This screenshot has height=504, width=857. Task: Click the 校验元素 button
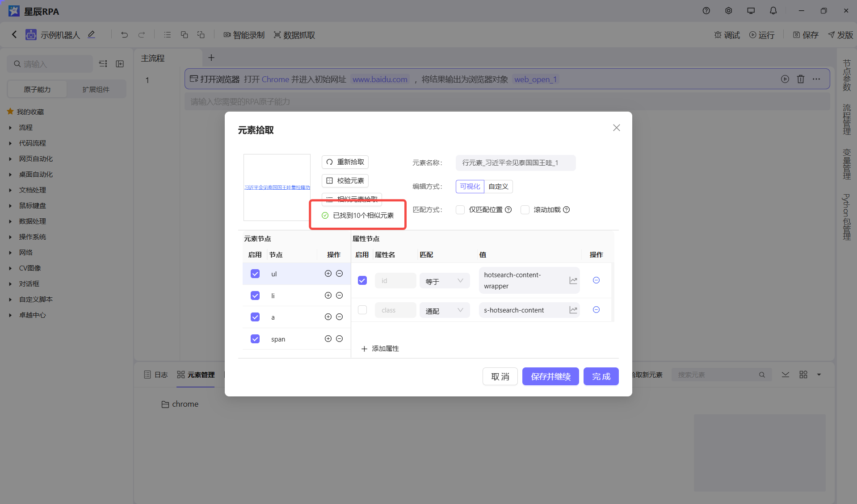(345, 181)
